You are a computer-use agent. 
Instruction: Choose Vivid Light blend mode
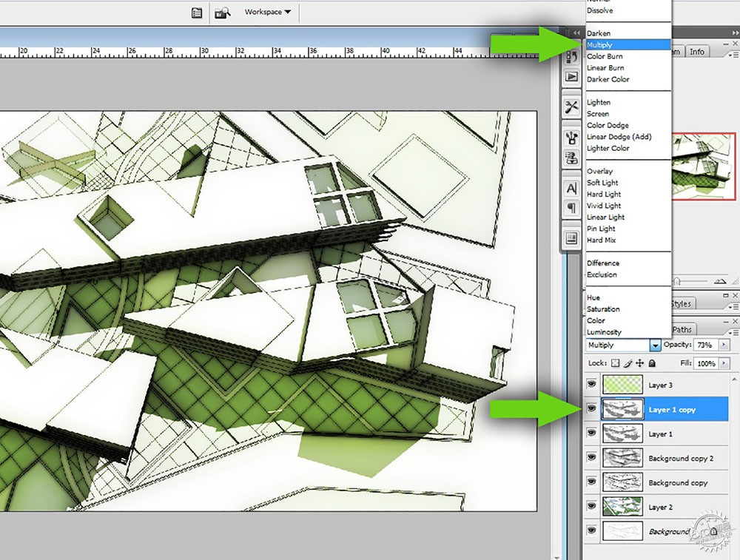click(628, 206)
